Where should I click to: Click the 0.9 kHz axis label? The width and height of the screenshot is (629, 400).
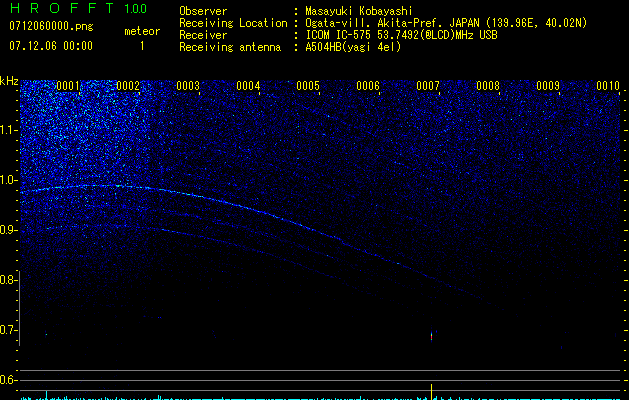coord(9,230)
